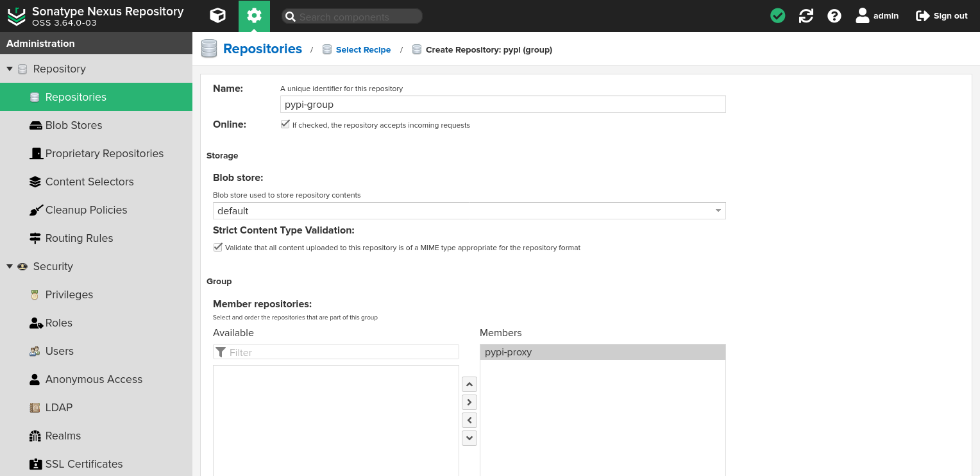
Task: Open the Blob store dropdown
Action: [x=718, y=210]
